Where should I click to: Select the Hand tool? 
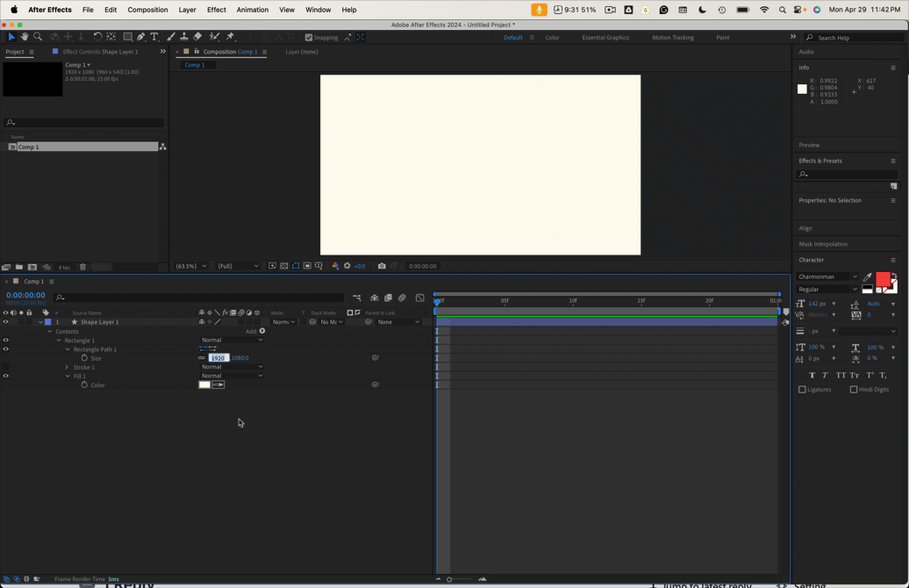(x=25, y=37)
